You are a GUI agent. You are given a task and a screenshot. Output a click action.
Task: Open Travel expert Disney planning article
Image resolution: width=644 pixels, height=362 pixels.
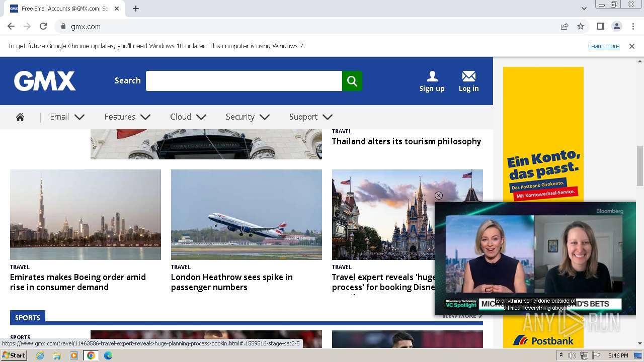[383, 282]
